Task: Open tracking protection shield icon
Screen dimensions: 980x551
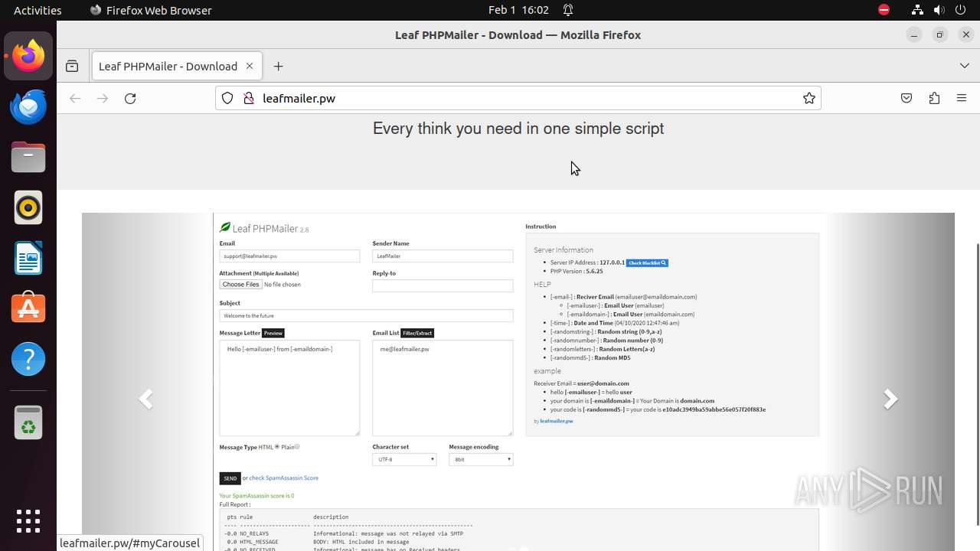Action: point(227,98)
